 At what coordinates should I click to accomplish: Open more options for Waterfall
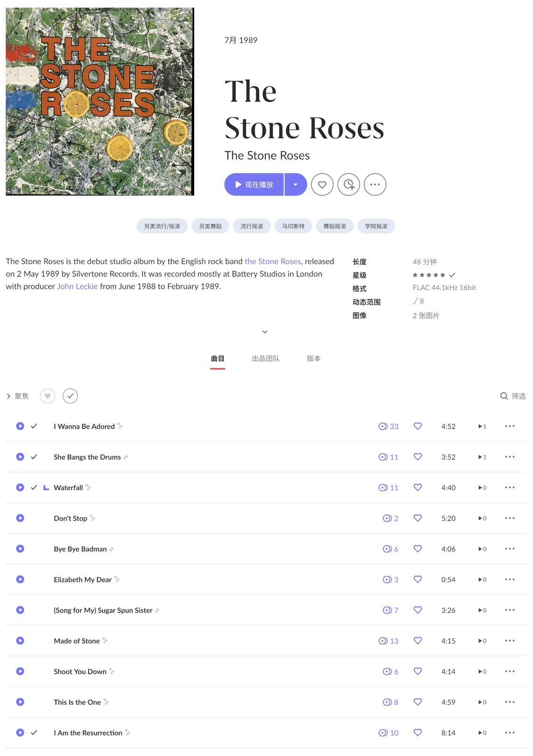tap(509, 487)
